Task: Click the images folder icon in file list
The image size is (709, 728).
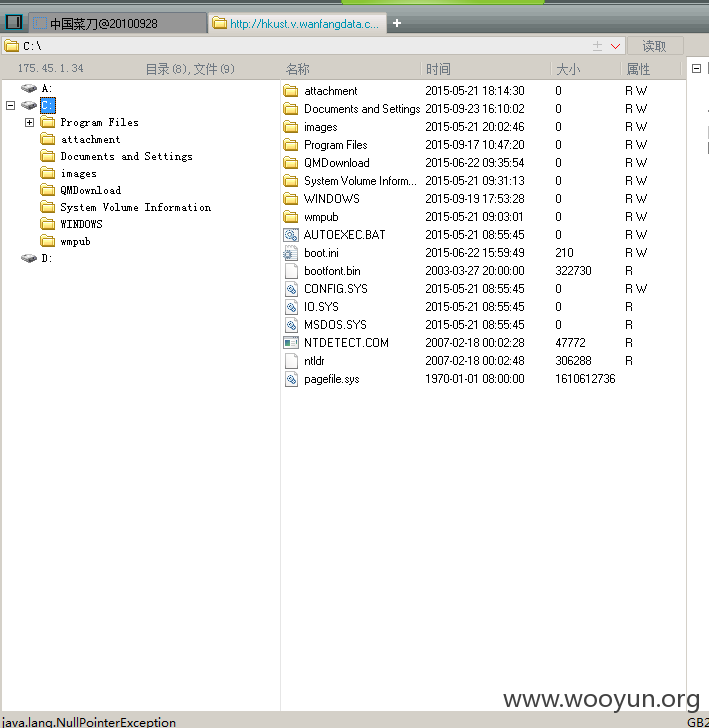Action: point(291,127)
